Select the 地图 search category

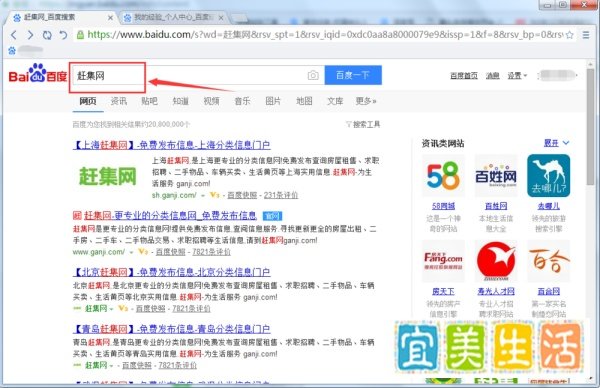coord(304,101)
